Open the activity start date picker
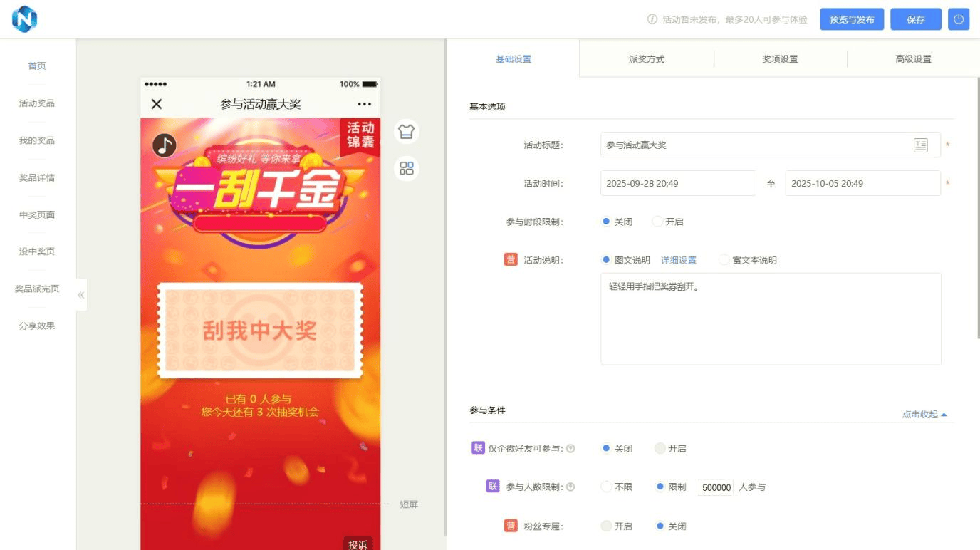The width and height of the screenshot is (980, 550). (677, 183)
